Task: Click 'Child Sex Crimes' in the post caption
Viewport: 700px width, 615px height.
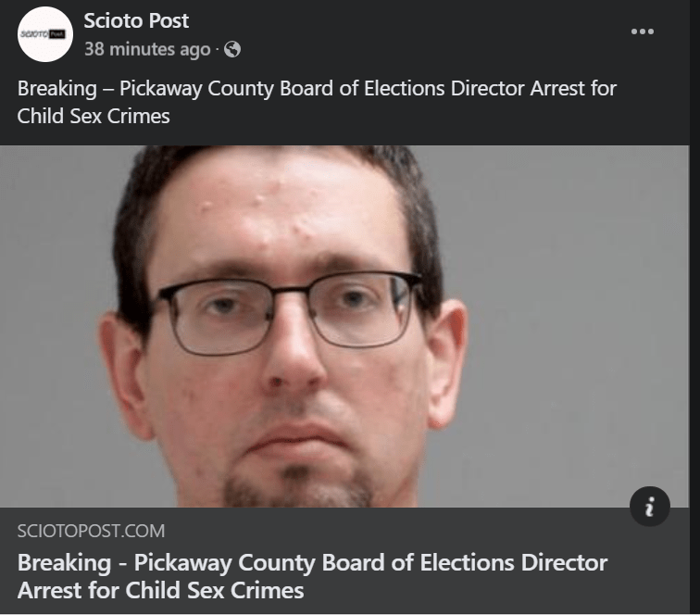Action: (x=94, y=116)
